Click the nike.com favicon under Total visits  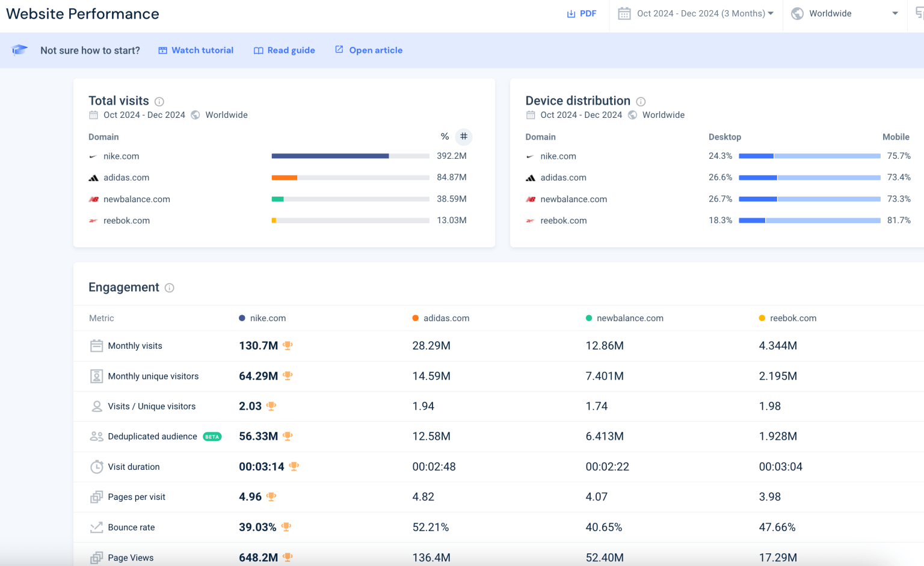click(x=93, y=156)
